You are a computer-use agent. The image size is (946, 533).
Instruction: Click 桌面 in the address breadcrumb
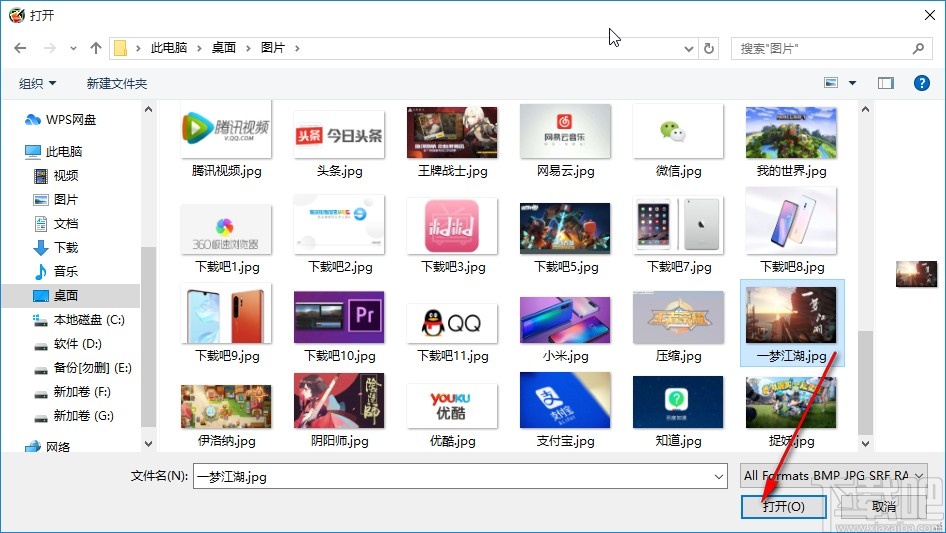(223, 48)
